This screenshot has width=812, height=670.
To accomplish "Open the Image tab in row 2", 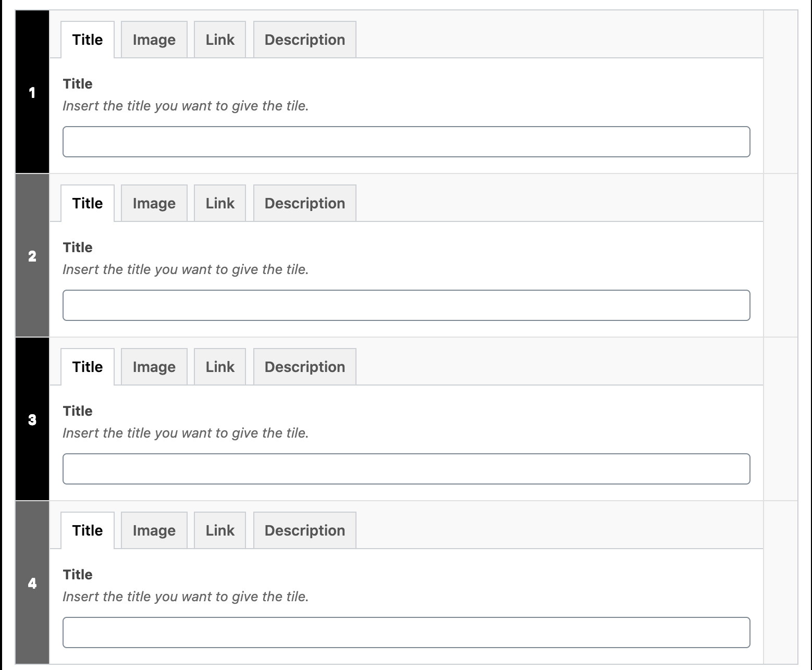I will (154, 203).
